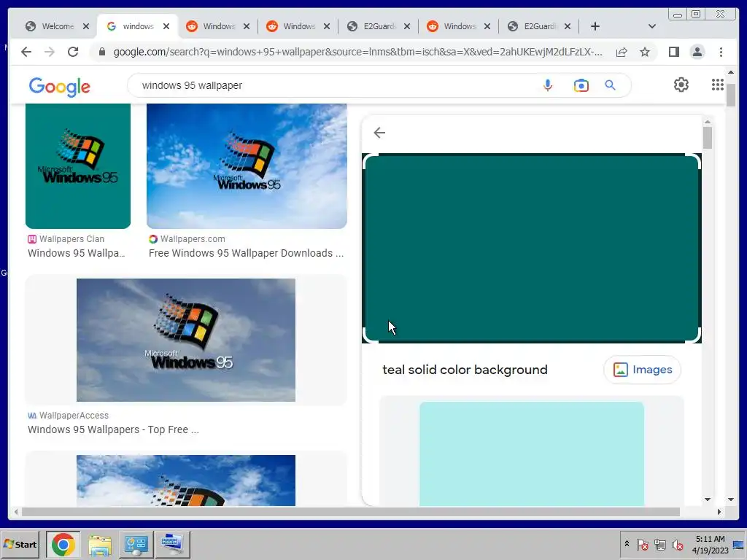The image size is (747, 560).
Task: Close lens panel with back arrow
Action: [379, 133]
